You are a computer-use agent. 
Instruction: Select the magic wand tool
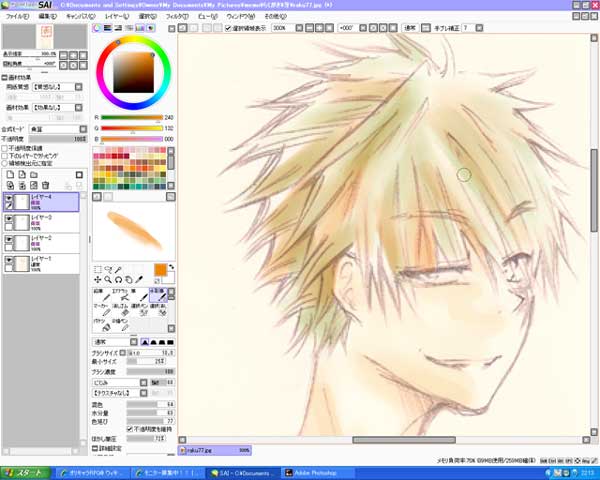tap(119, 269)
